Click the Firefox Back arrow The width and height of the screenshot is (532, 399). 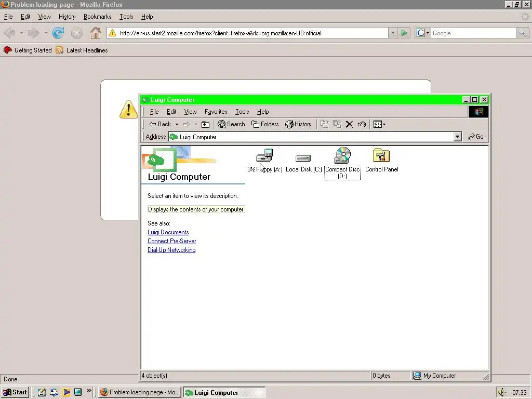9,33
